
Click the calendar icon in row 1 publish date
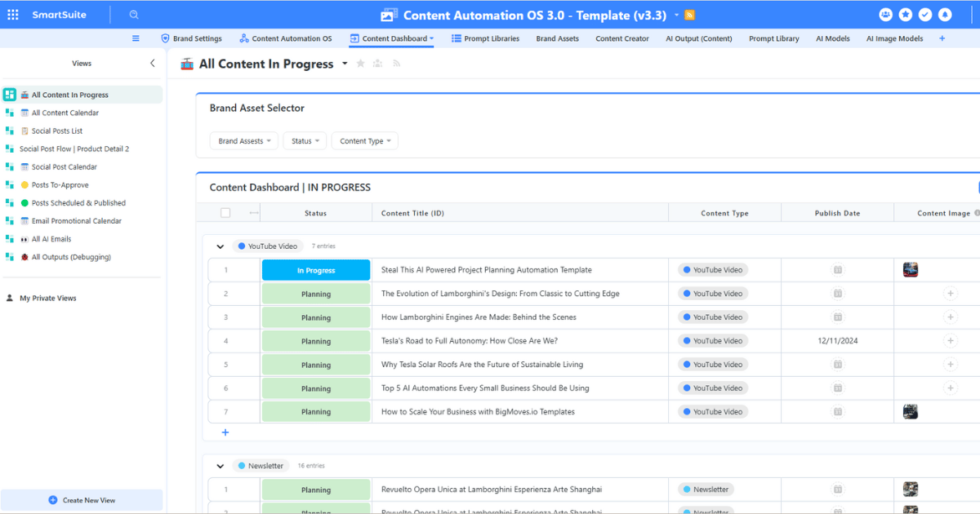837,270
